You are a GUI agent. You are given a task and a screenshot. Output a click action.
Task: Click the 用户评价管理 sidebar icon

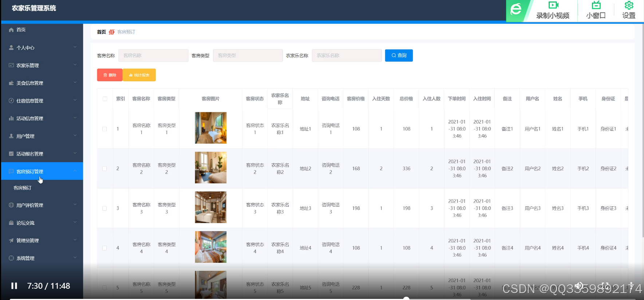point(11,205)
